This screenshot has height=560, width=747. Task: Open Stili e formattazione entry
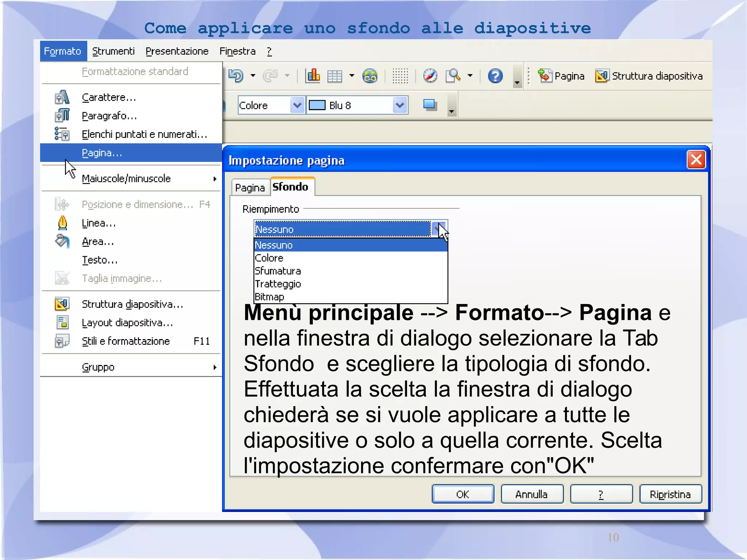coord(131,341)
